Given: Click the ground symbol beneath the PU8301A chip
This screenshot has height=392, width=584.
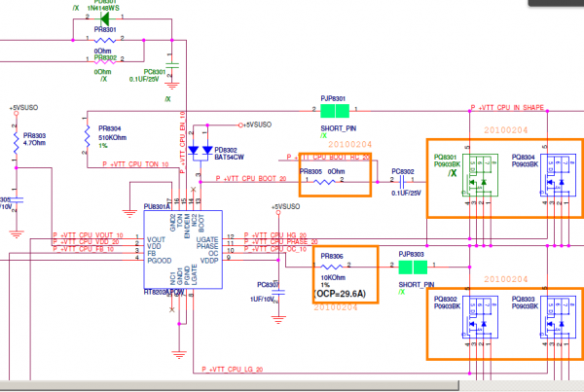Looking at the screenshot, I should coord(179,354).
